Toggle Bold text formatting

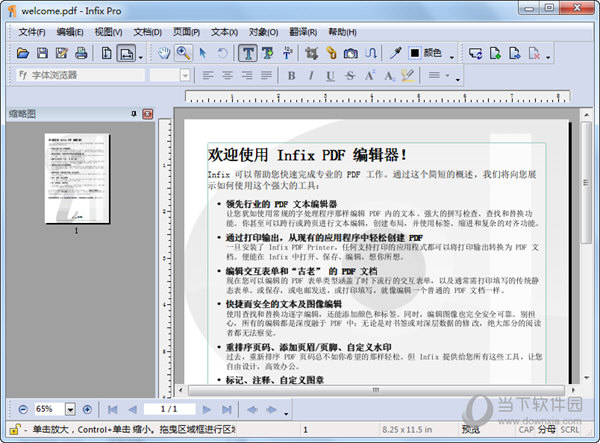click(292, 75)
